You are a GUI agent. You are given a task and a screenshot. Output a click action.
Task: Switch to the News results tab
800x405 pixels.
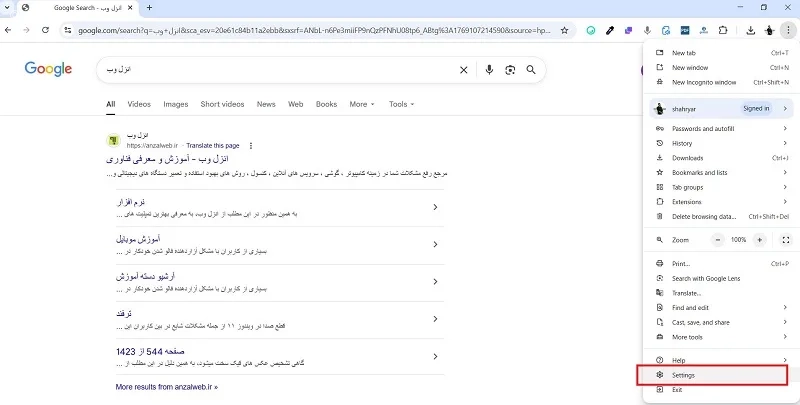tap(266, 104)
